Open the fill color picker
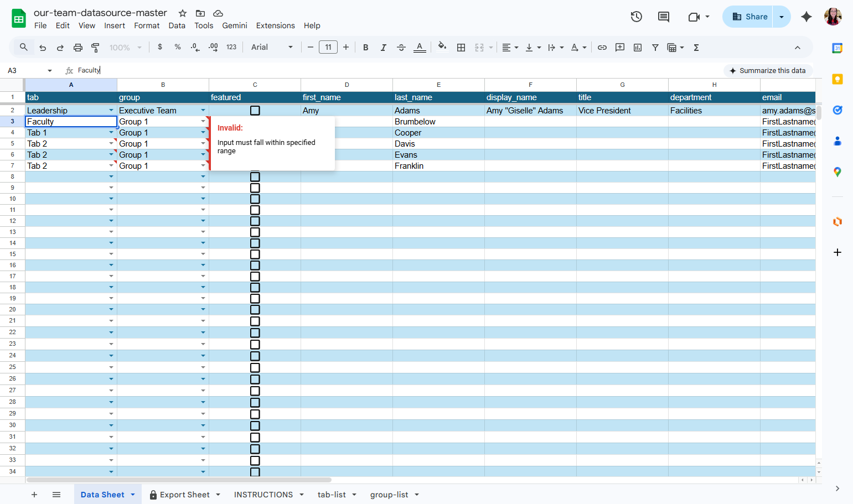This screenshot has height=504, width=853. click(442, 47)
